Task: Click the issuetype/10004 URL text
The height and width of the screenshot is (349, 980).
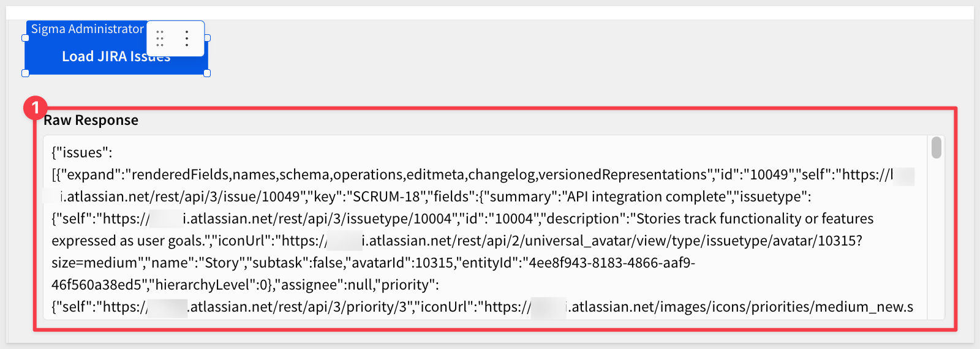Action: click(x=318, y=219)
